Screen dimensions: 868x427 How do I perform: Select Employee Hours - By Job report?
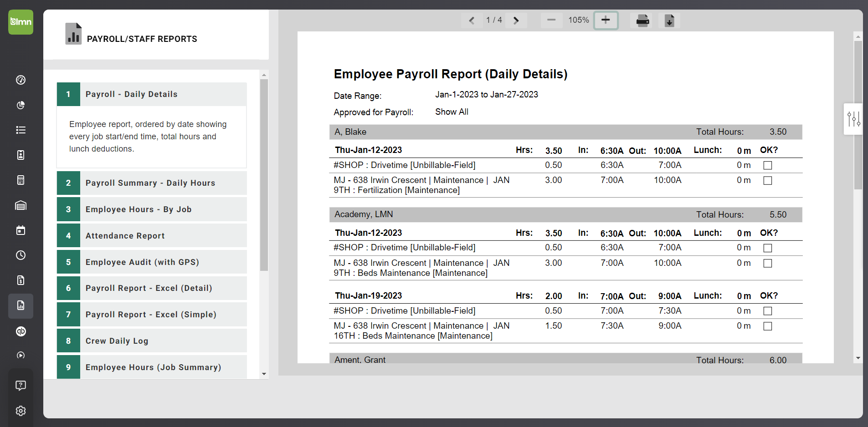152,209
